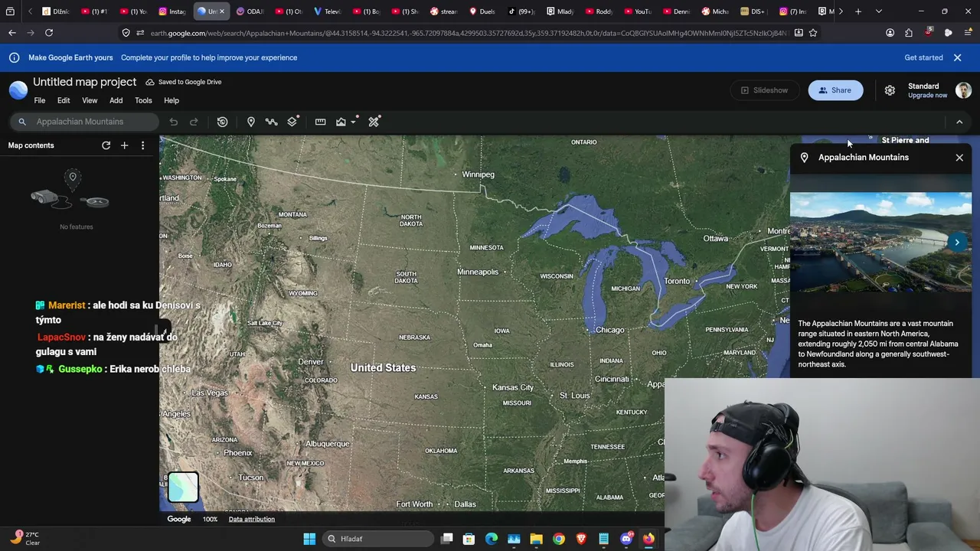Image resolution: width=980 pixels, height=551 pixels.
Task: Go back in browser history
Action: tap(12, 33)
